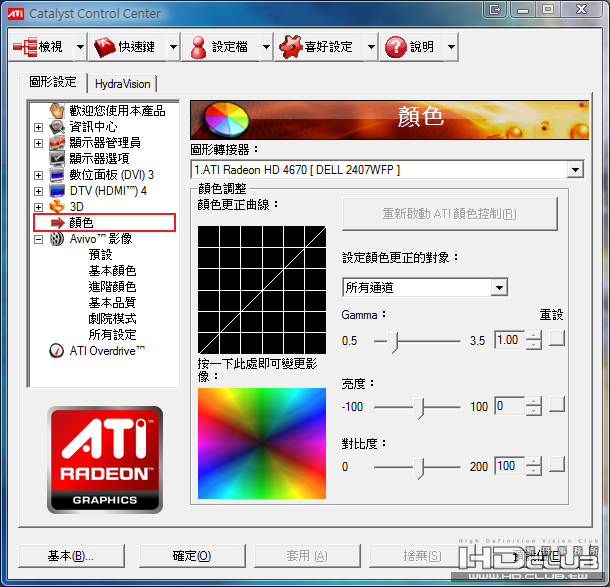Click the color wheel icon in the 顏色 banner

click(x=227, y=120)
